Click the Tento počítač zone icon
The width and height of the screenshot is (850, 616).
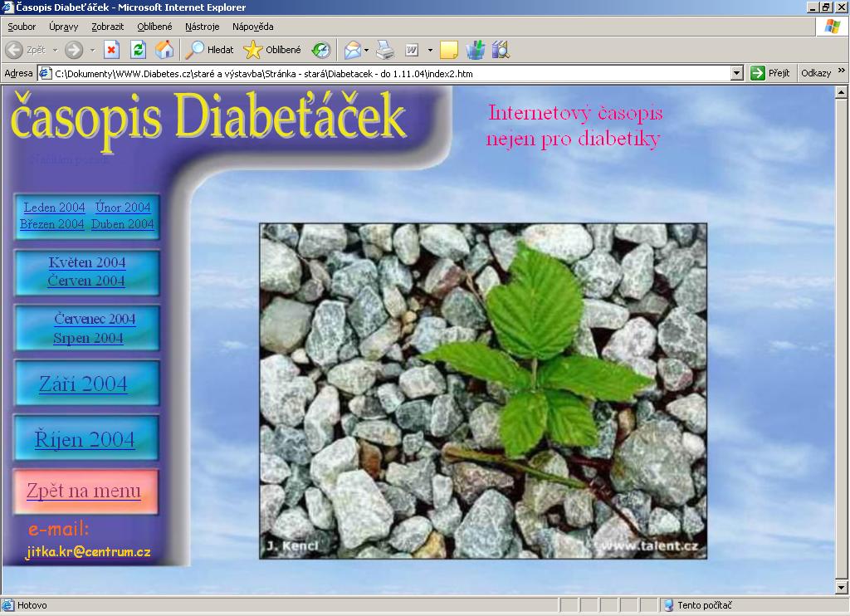click(x=668, y=605)
